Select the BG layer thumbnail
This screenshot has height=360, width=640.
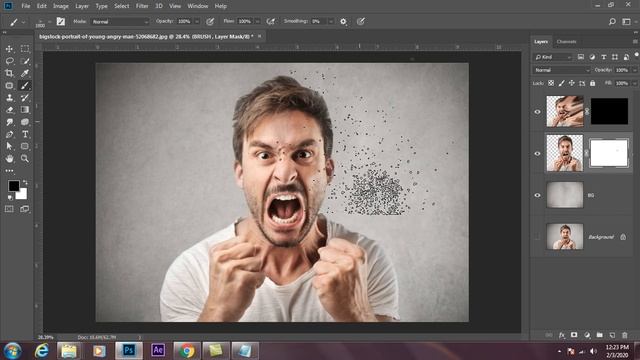click(565, 195)
